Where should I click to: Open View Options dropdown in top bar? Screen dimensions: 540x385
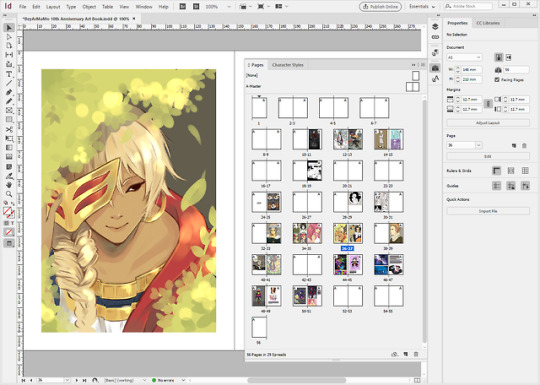click(245, 7)
